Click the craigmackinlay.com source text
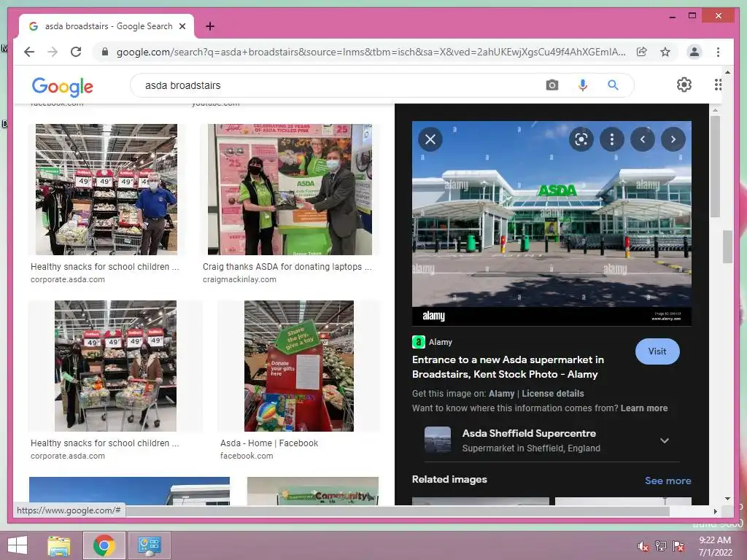 tap(239, 279)
